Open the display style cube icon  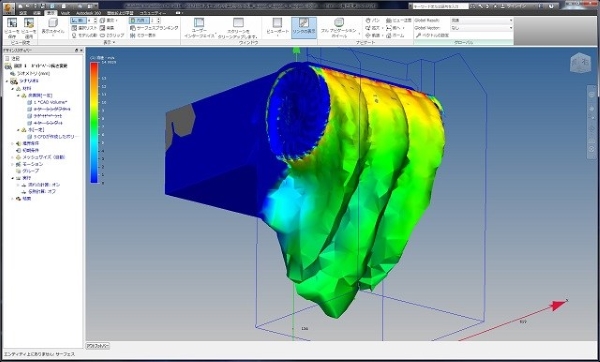53,23
